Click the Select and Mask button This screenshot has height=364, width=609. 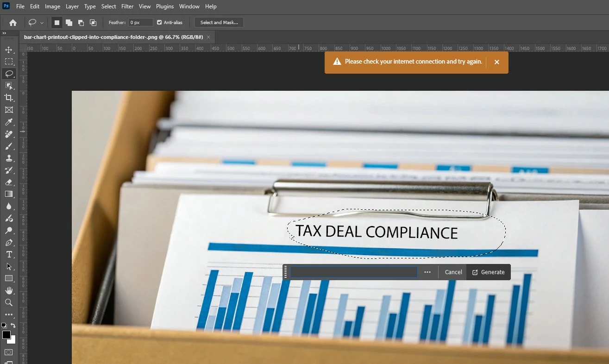pyautogui.click(x=219, y=22)
